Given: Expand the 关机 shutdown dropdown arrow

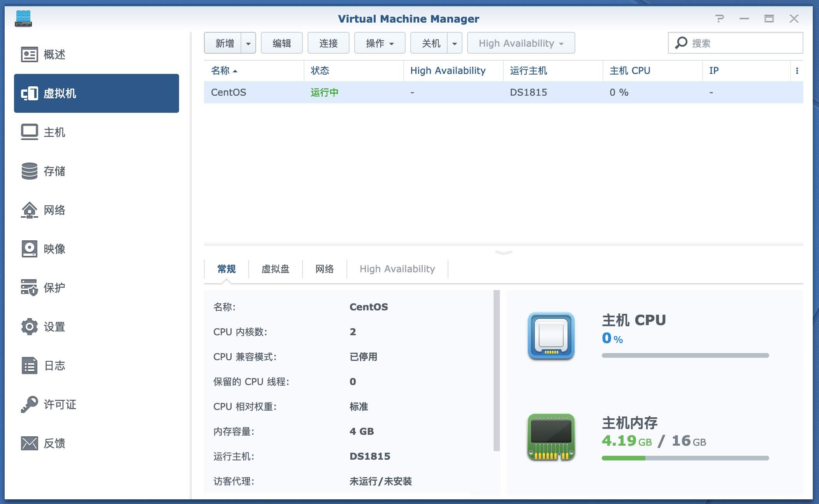Looking at the screenshot, I should (x=455, y=43).
